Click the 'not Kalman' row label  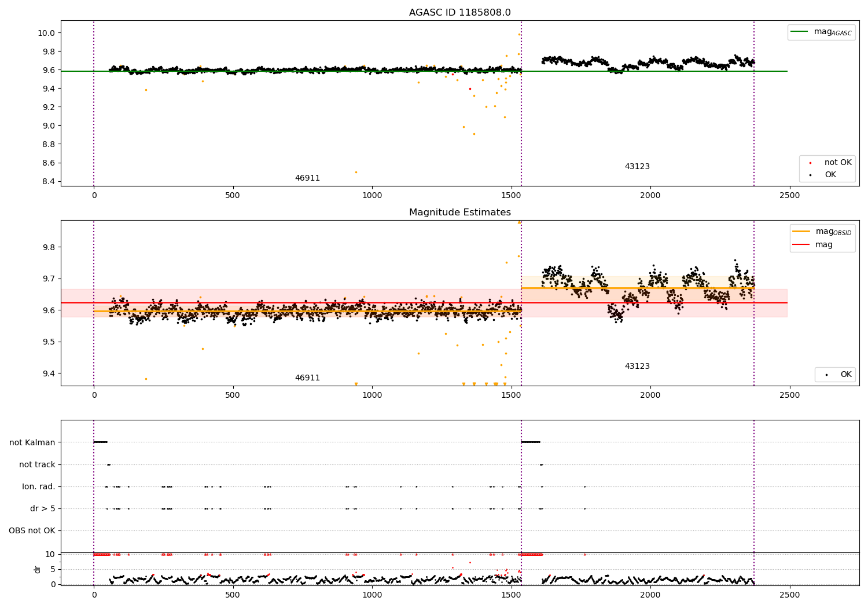pos(32,443)
